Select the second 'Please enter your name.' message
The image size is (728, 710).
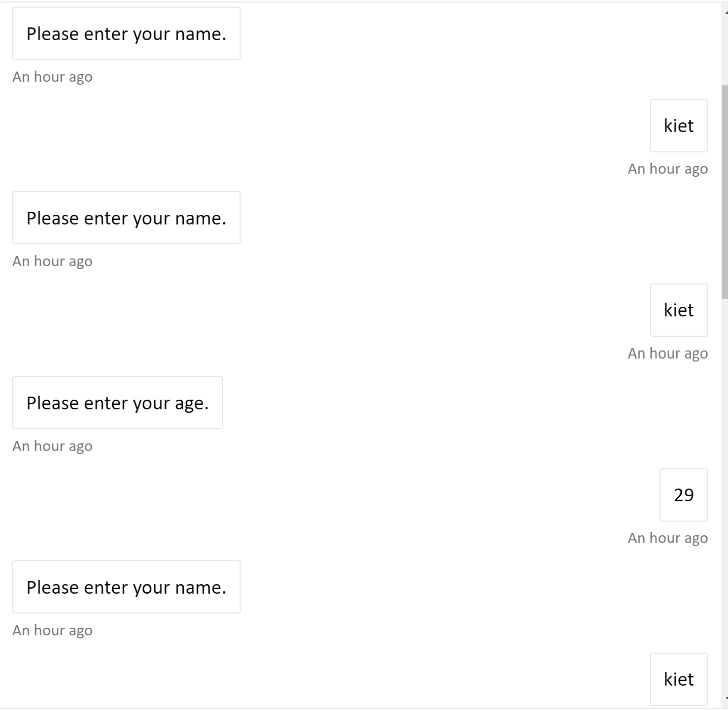[x=126, y=218]
